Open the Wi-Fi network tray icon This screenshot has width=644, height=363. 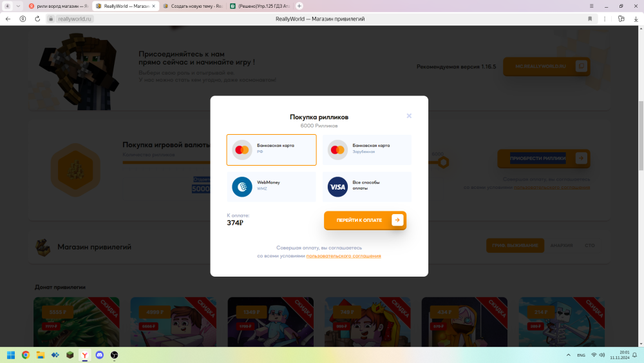594,355
